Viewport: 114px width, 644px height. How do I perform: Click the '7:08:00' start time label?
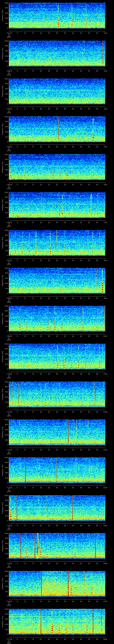click(x=9, y=298)
